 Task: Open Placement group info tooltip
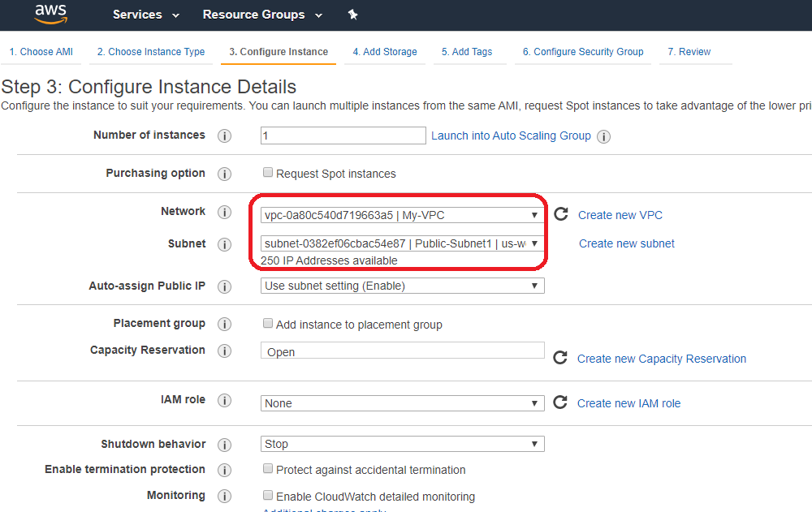point(225,324)
